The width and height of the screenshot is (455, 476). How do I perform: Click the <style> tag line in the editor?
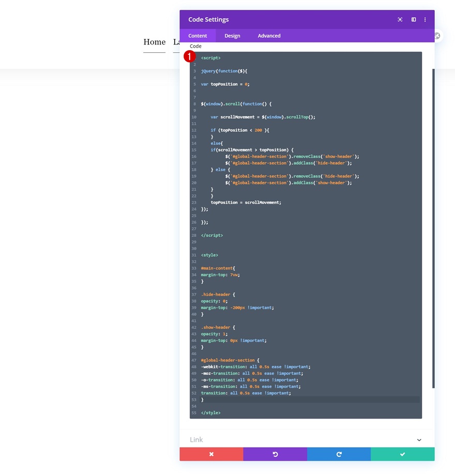click(209, 255)
